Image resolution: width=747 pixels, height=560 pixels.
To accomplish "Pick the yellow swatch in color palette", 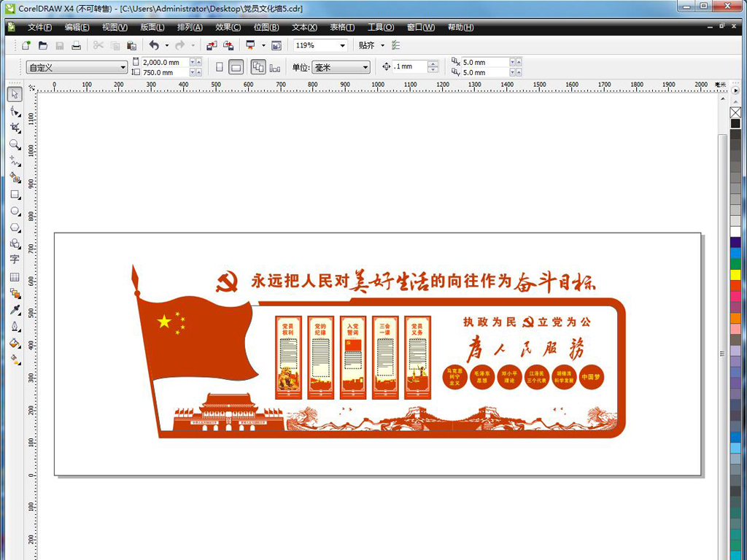I will coord(735,275).
